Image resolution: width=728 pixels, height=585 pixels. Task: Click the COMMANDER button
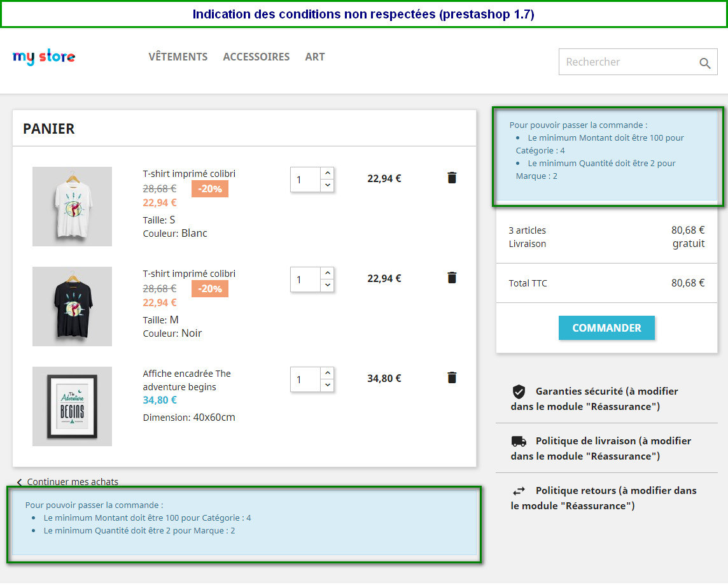606,328
